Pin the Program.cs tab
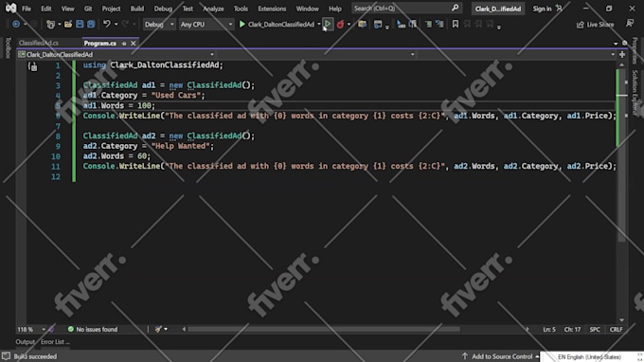Screen dimensions: 644x362 tap(124, 44)
